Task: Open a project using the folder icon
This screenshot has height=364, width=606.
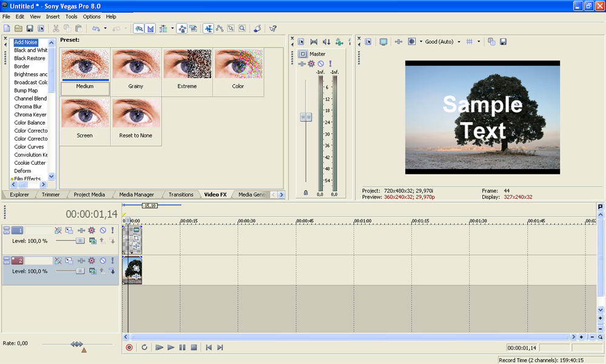Action: click(18, 28)
